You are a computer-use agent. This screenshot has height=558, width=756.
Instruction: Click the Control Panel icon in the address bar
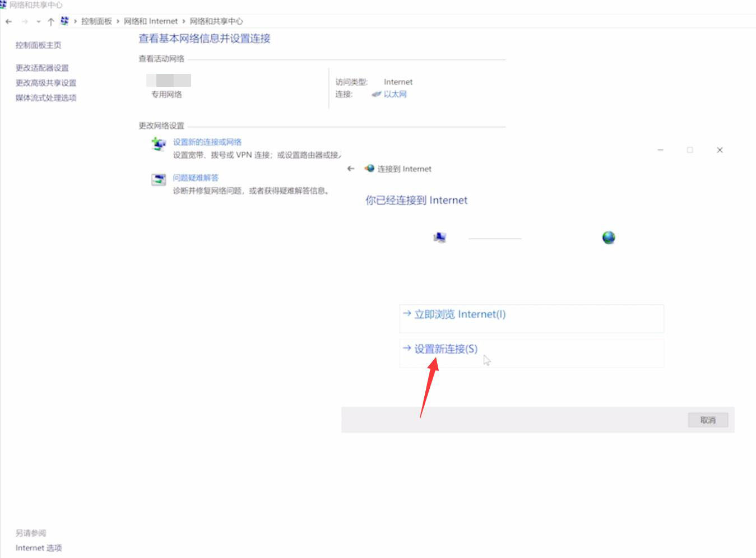click(x=64, y=21)
